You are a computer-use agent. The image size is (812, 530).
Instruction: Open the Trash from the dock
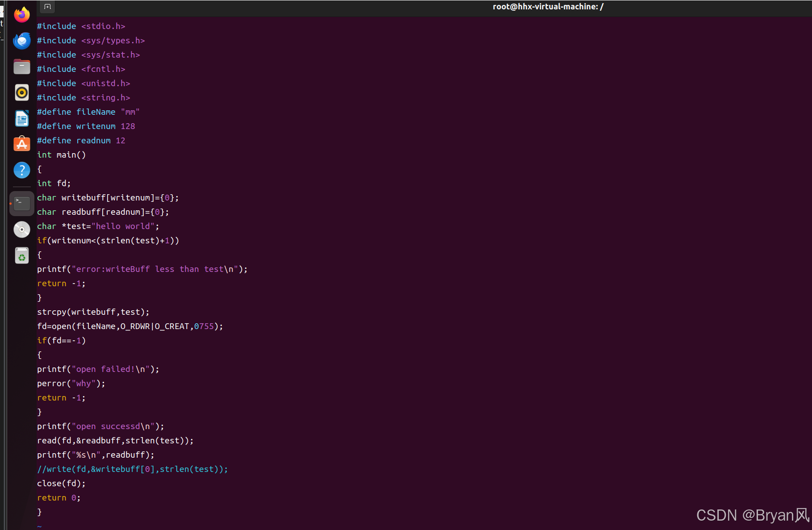[x=21, y=255]
